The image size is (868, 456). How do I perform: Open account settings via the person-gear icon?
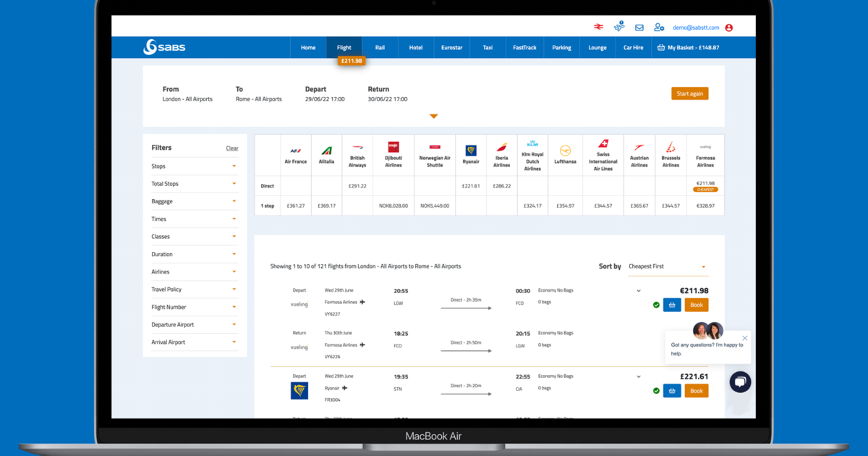659,28
